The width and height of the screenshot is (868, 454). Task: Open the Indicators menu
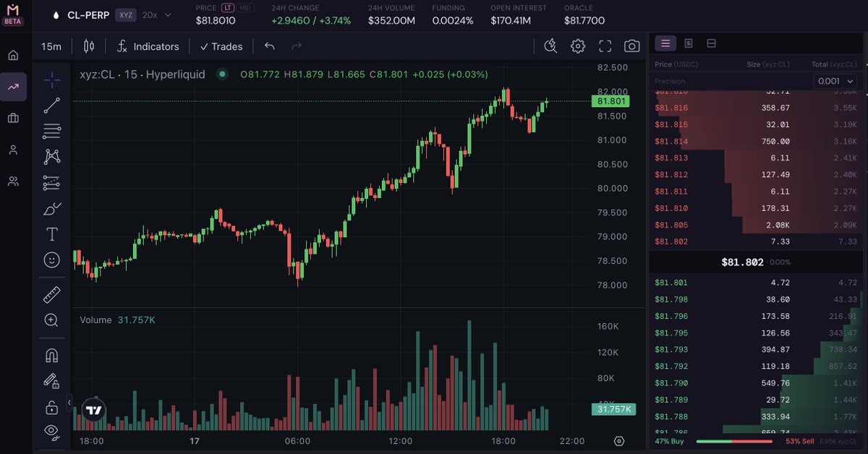point(148,46)
